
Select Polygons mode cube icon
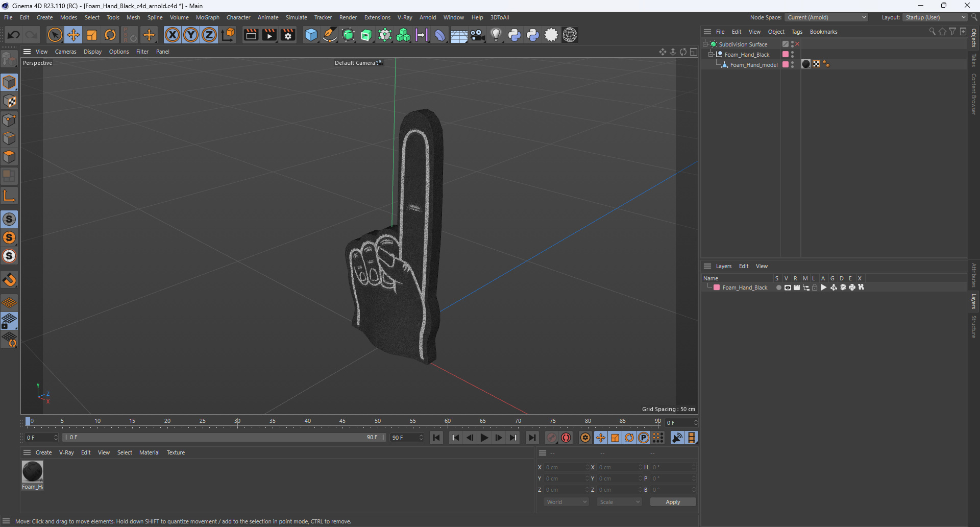(x=9, y=157)
